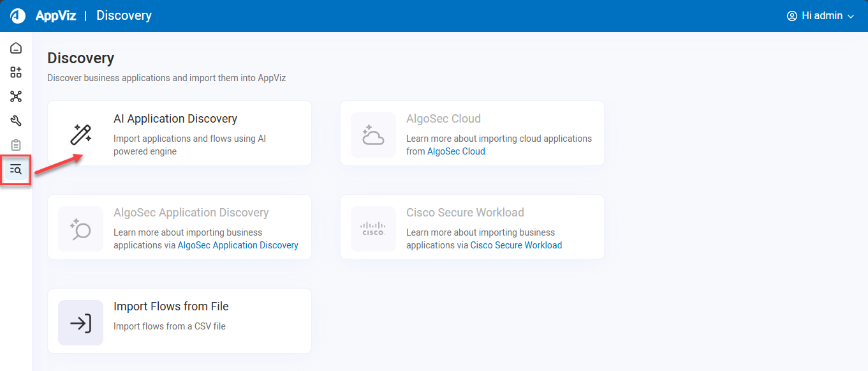Click the AlgoSec Application Discovery magnifier icon
This screenshot has width=868, height=371.
[80, 229]
